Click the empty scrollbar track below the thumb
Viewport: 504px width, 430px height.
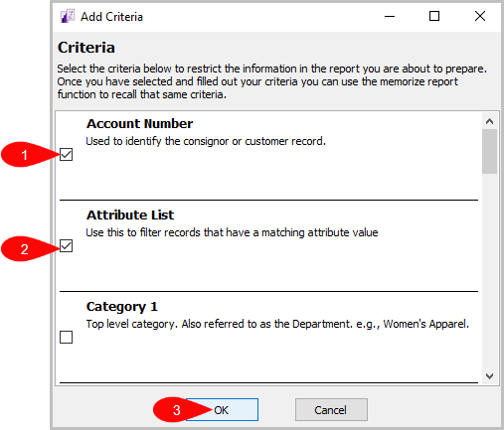point(489,271)
